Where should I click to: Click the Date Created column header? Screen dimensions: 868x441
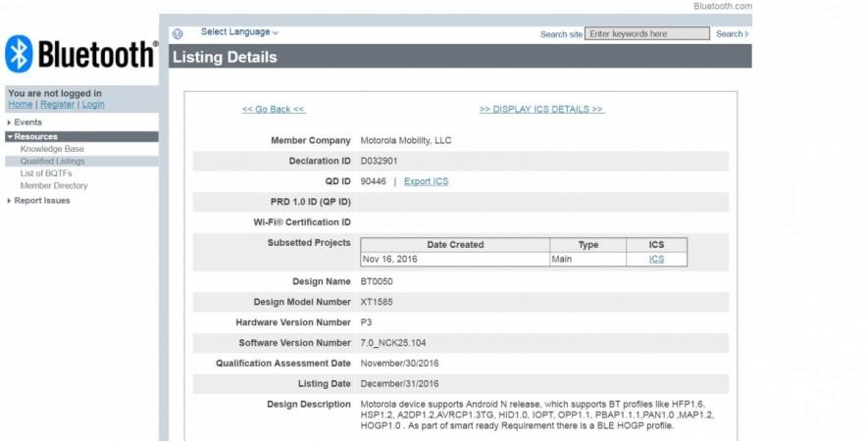tap(455, 245)
